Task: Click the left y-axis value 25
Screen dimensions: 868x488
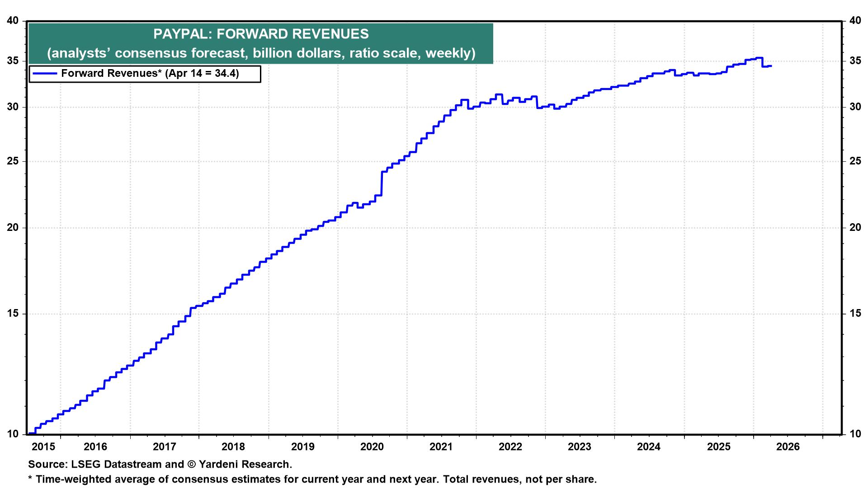Action: point(13,161)
